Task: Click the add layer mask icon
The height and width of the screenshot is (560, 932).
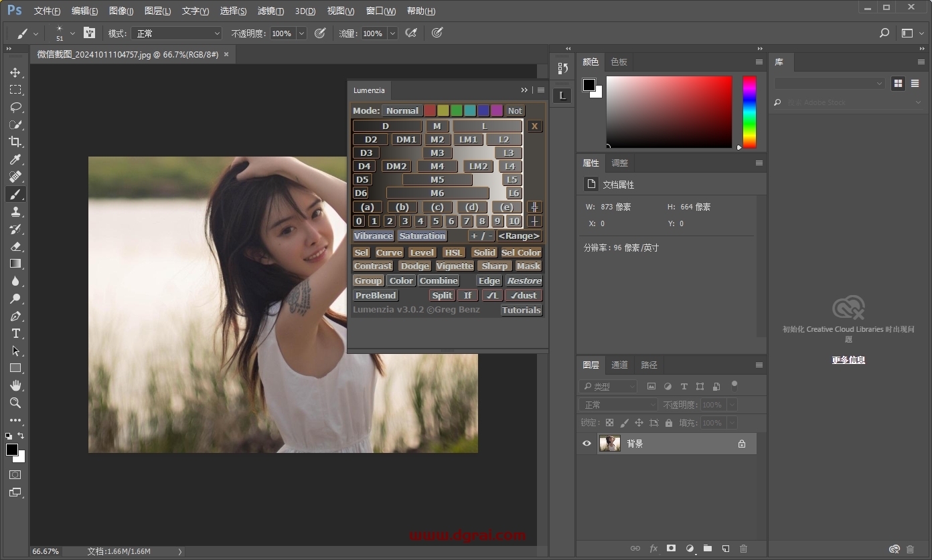Action: coord(671,549)
